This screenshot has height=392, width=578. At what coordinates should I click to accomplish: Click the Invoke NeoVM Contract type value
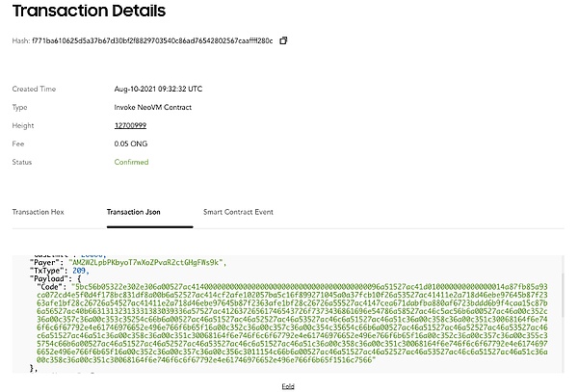pyautogui.click(x=154, y=107)
